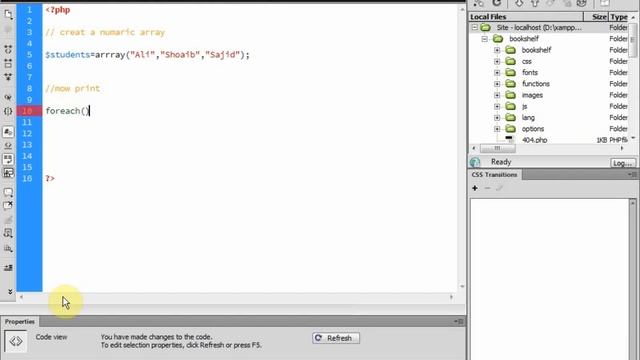Click the Balance Braces icon

[x=8, y=111]
